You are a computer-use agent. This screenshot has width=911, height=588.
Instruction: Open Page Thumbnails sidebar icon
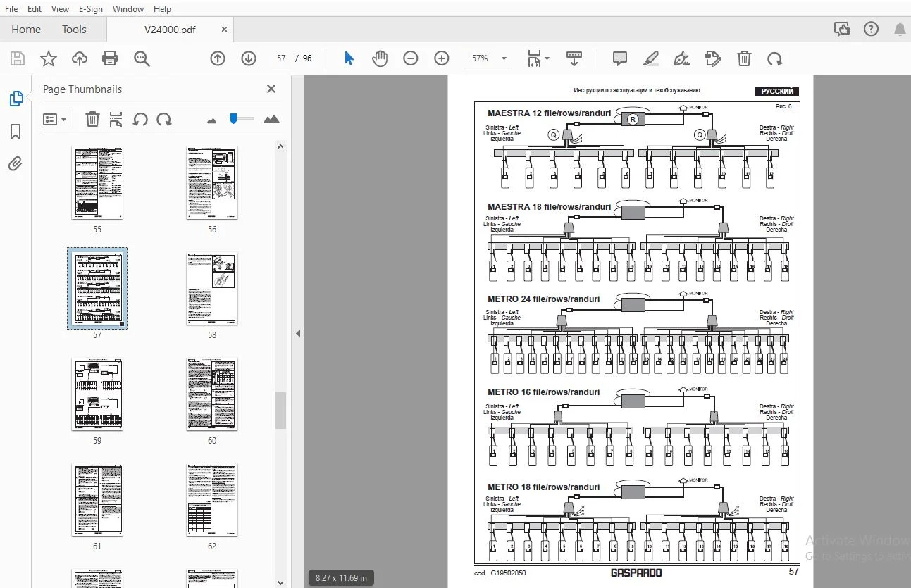(x=16, y=99)
